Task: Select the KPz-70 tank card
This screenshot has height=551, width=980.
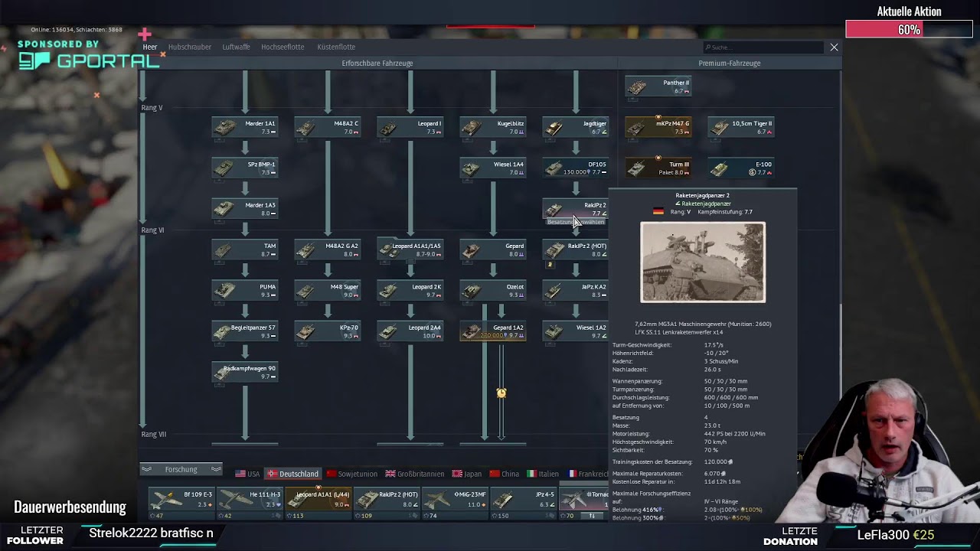Action: pyautogui.click(x=328, y=331)
